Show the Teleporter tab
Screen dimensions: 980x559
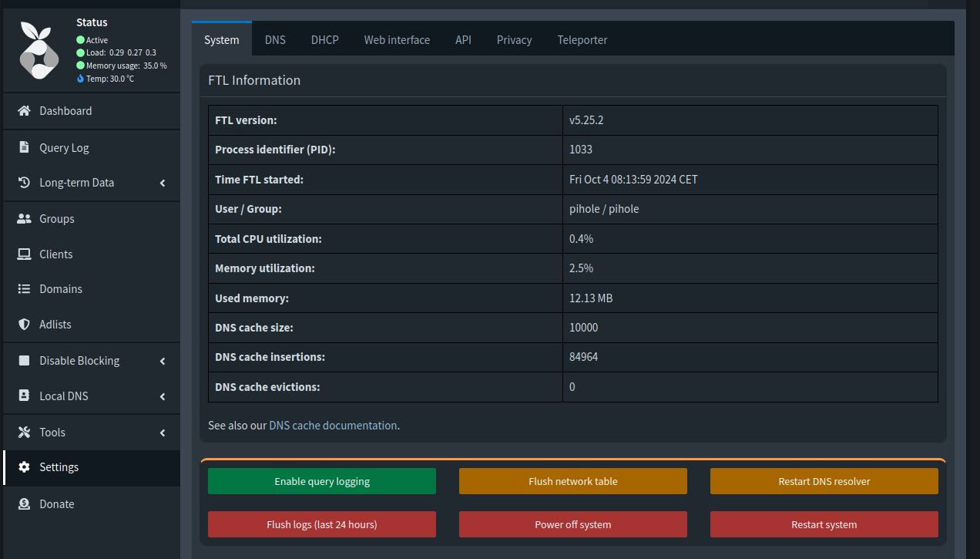click(x=582, y=39)
